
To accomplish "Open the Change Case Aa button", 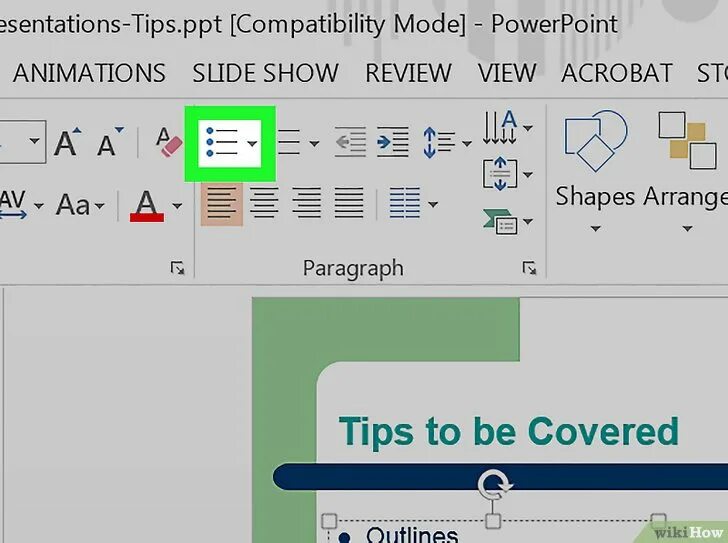I will (73, 205).
